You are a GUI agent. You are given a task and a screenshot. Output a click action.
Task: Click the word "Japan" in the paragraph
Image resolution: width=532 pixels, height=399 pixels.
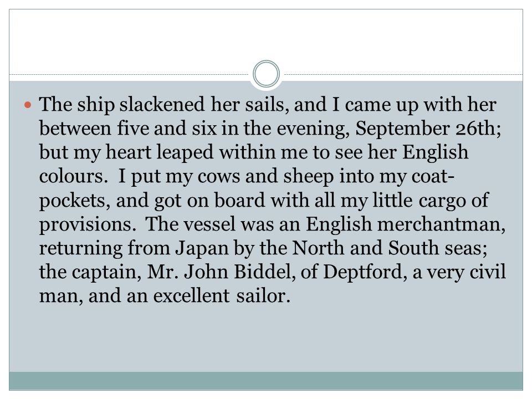pyautogui.click(x=202, y=248)
